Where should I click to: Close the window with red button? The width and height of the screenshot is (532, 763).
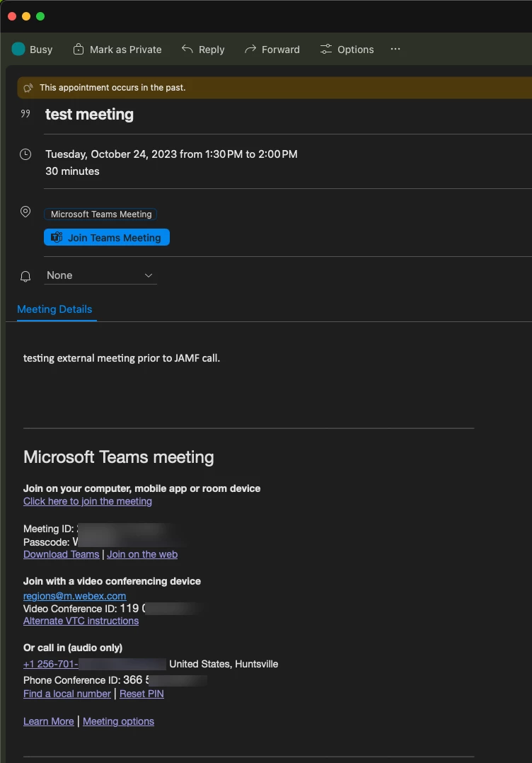[x=12, y=16]
